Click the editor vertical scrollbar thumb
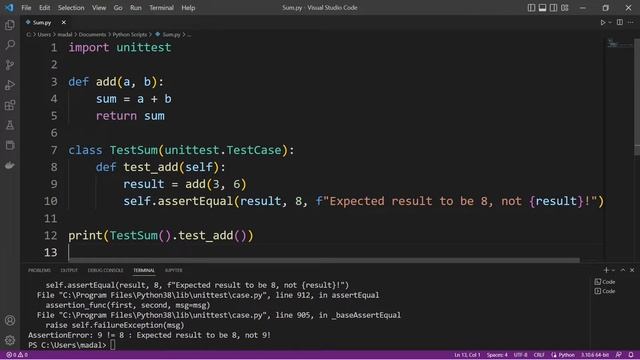This screenshot has height=360, width=640. [x=637, y=97]
